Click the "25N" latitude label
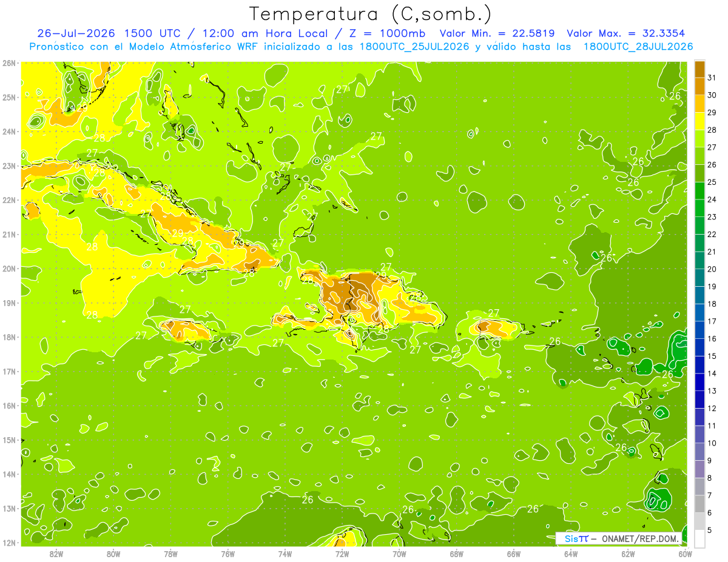Image resolution: width=728 pixels, height=562 pixels. pyautogui.click(x=9, y=97)
